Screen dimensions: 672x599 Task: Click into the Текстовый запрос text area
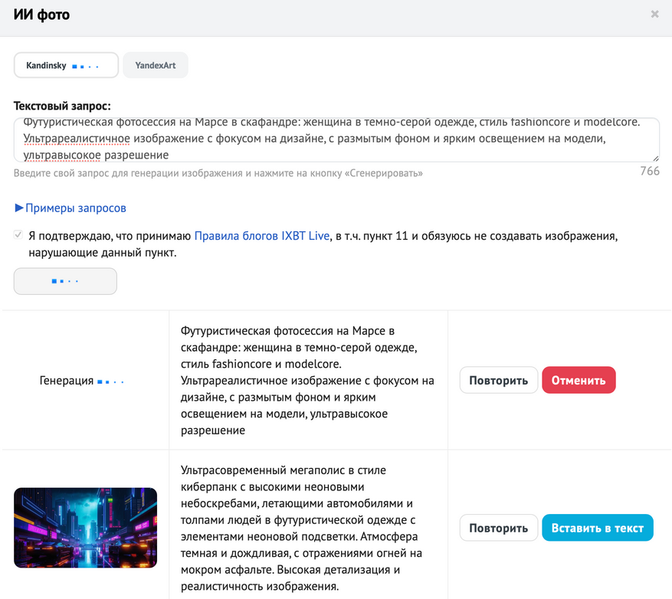click(335, 139)
